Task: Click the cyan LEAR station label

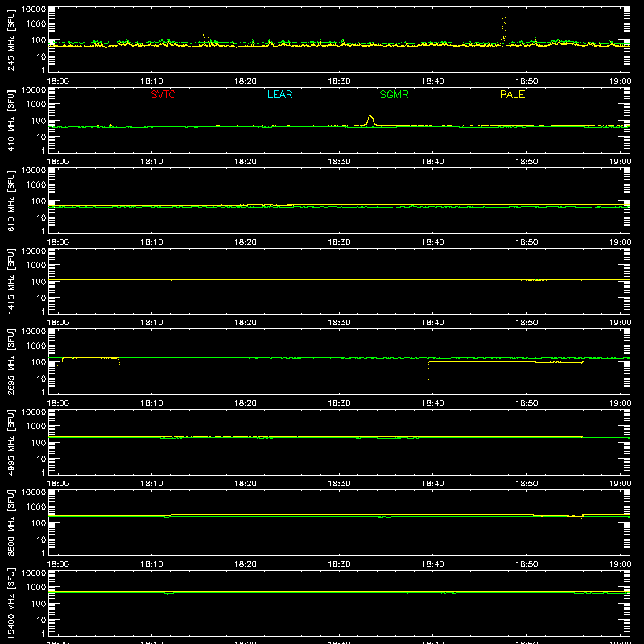Action: (279, 94)
